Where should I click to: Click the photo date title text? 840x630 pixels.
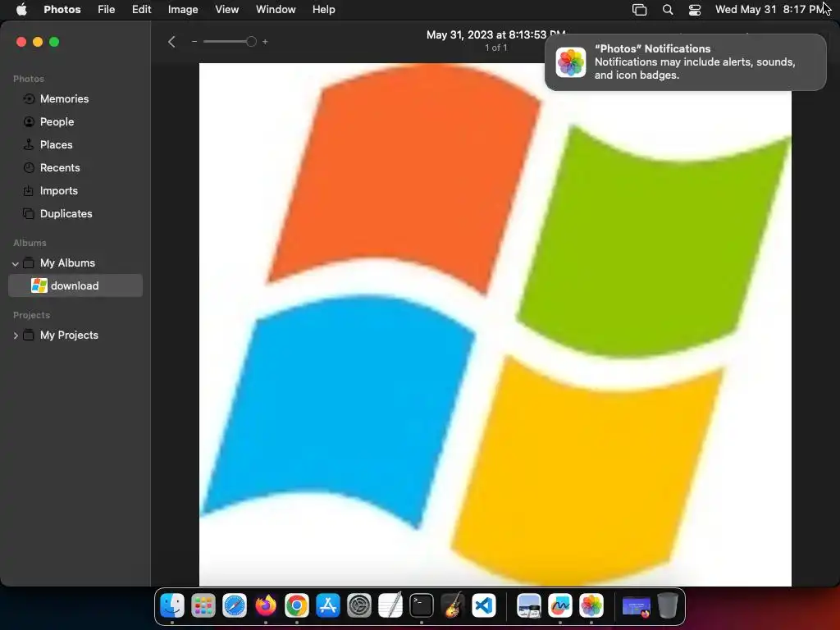point(496,34)
